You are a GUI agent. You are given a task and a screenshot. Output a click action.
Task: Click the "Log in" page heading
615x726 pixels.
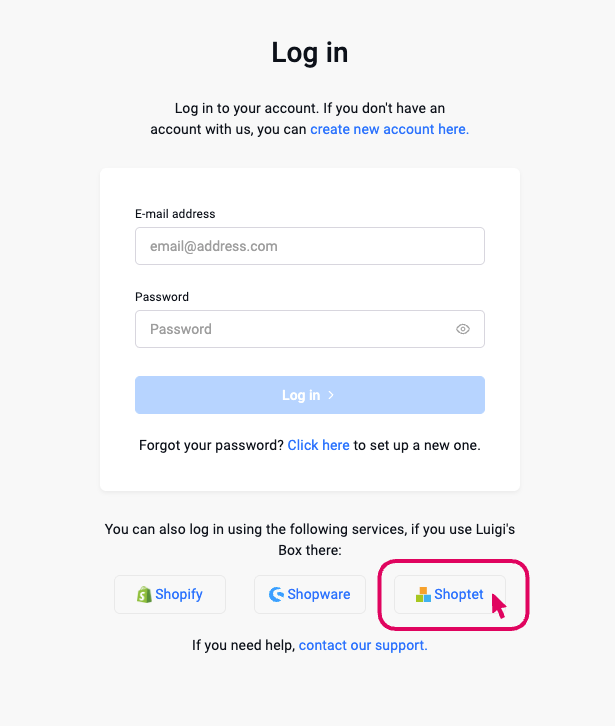(310, 52)
